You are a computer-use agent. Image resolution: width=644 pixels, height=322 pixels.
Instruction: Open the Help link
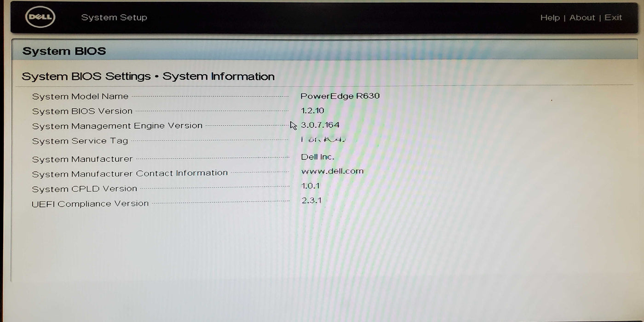[550, 17]
